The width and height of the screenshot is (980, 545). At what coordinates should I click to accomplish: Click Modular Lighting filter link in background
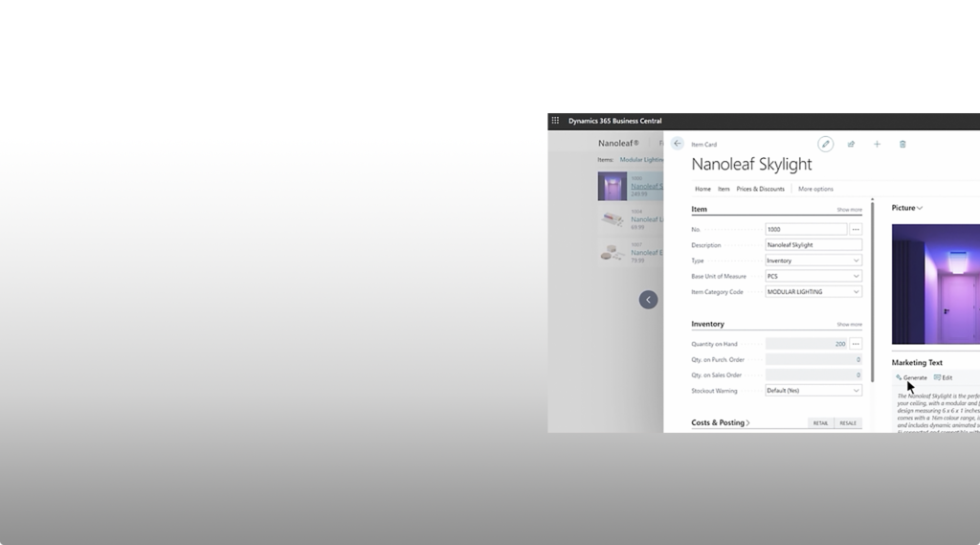pyautogui.click(x=641, y=160)
